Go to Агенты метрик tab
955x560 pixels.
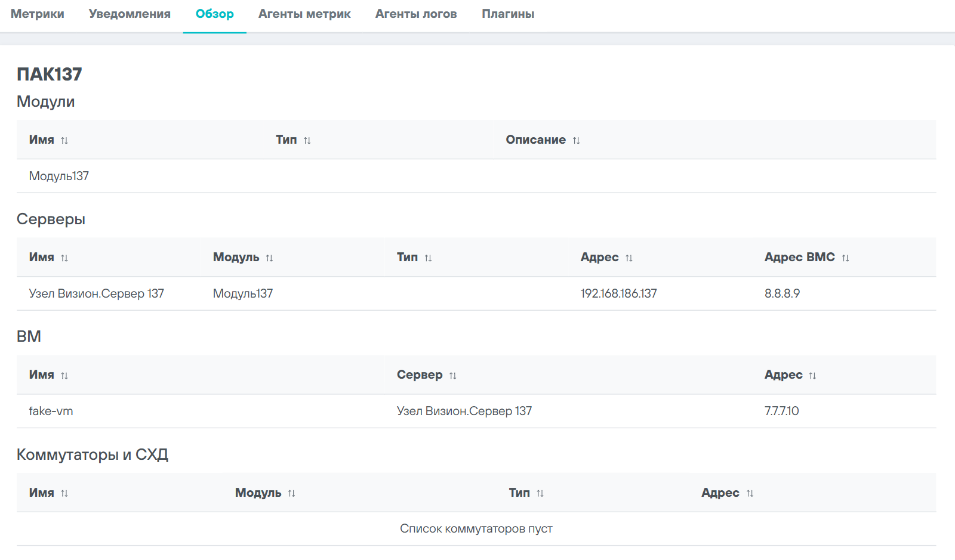[304, 14]
